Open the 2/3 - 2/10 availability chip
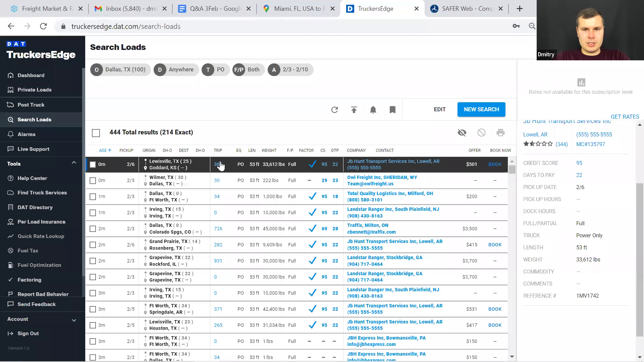The image size is (644, 362). [290, 70]
